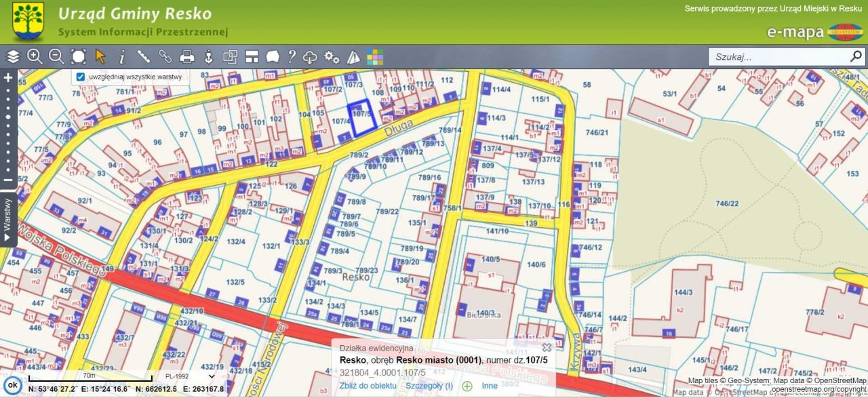Open 'Szczegóły (I)' parcel details link
Screen dimensions: 868x398
[x=429, y=386]
